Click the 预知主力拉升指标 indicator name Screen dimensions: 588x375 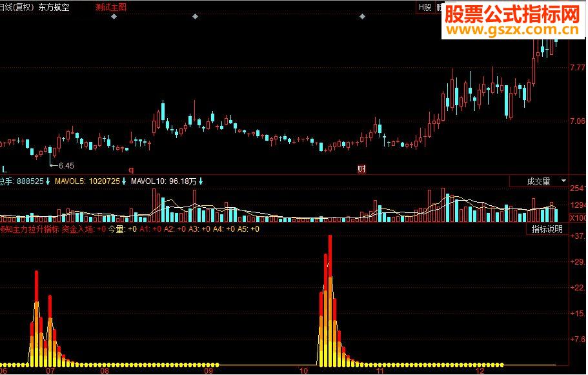coord(29,229)
